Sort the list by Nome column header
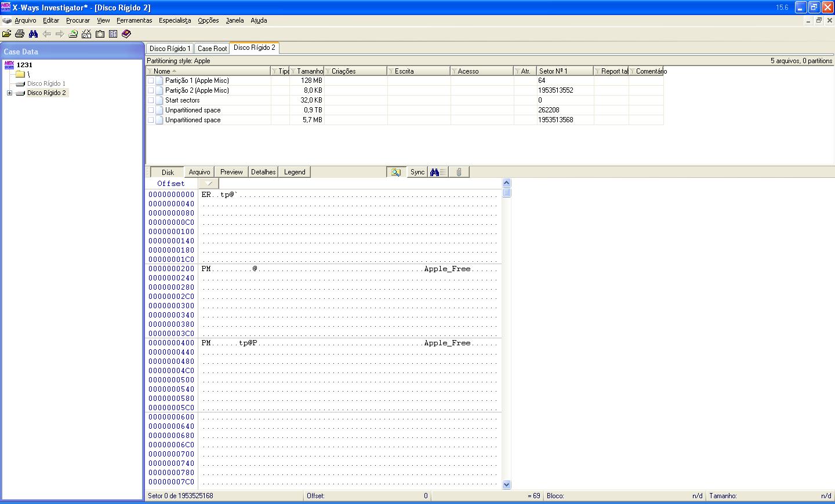Screen dimensions: 835x504 pyautogui.click(x=208, y=71)
